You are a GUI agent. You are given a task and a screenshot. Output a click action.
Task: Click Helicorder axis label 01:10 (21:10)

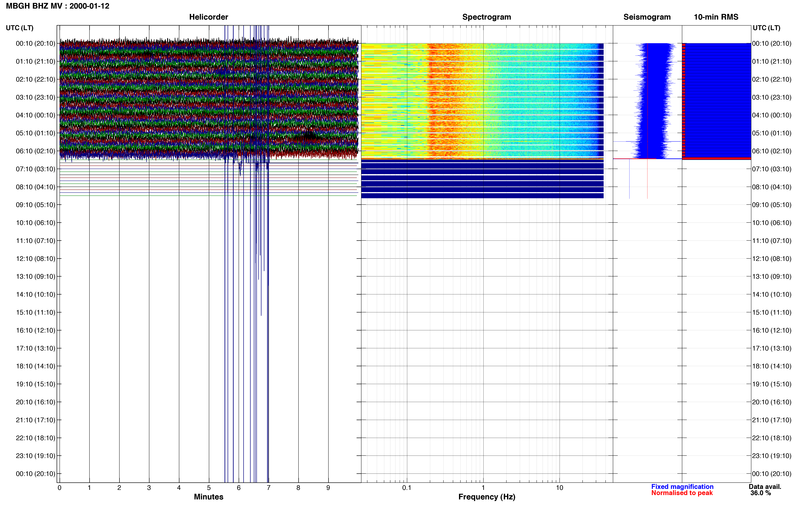click(36, 61)
